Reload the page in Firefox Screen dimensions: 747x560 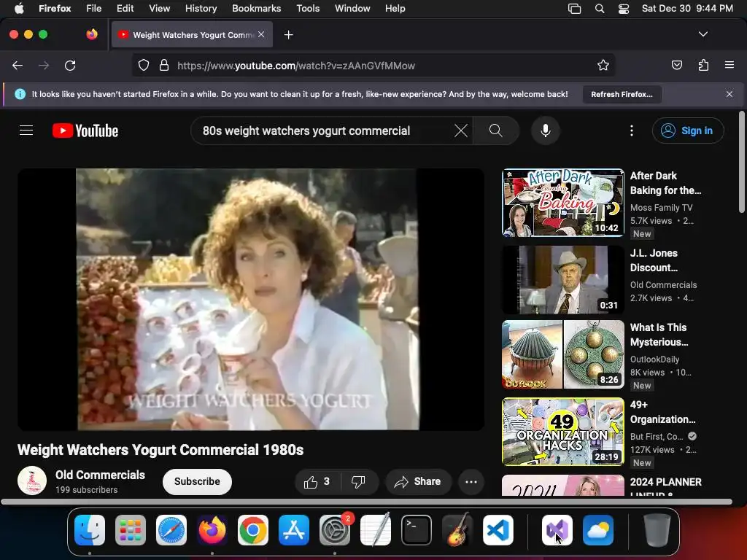(70, 65)
